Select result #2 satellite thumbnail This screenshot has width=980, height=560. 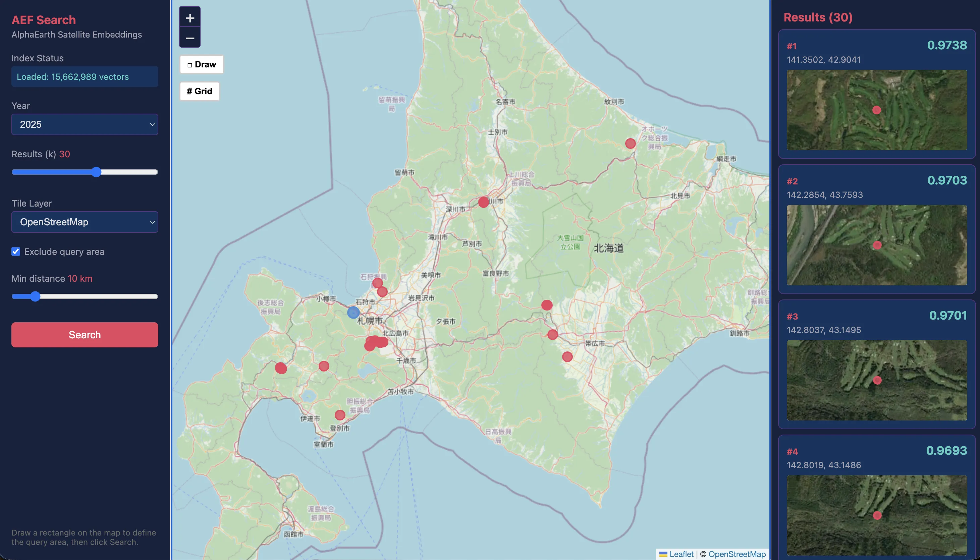click(877, 245)
